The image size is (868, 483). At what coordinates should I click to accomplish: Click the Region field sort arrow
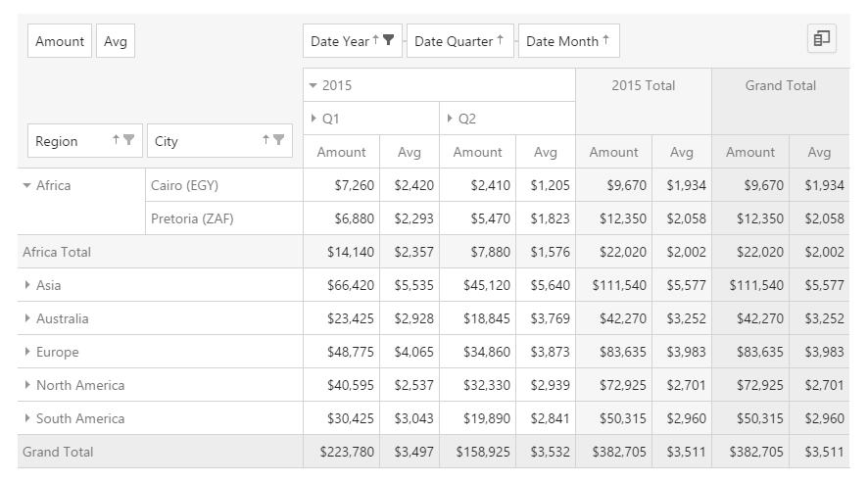pos(117,140)
